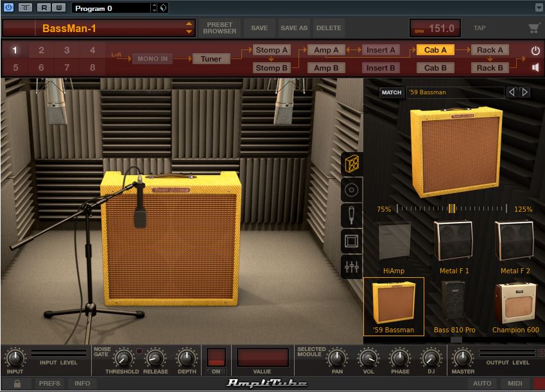Toggle the signal chain power button
The width and height of the screenshot is (545, 392).
[535, 51]
